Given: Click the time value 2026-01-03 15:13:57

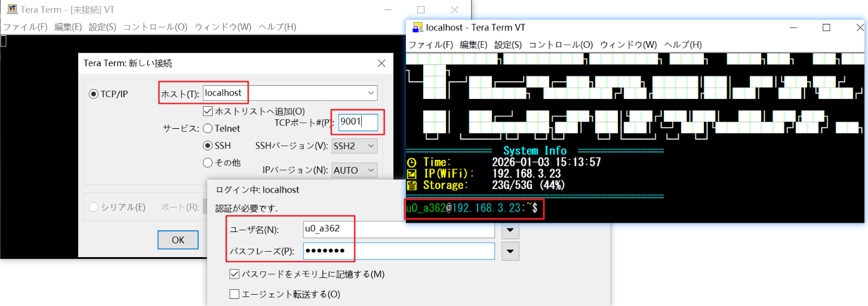Looking at the screenshot, I should coord(546,162).
